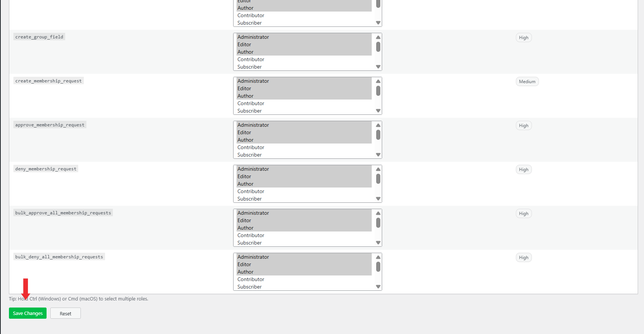This screenshot has height=334, width=644.
Task: Click scroll down arrow in bulk_deny_all_membership_requests list
Action: [378, 287]
